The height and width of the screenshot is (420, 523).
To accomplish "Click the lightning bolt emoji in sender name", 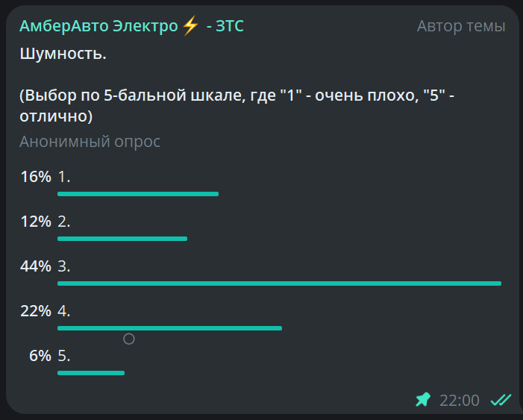I will [190, 26].
